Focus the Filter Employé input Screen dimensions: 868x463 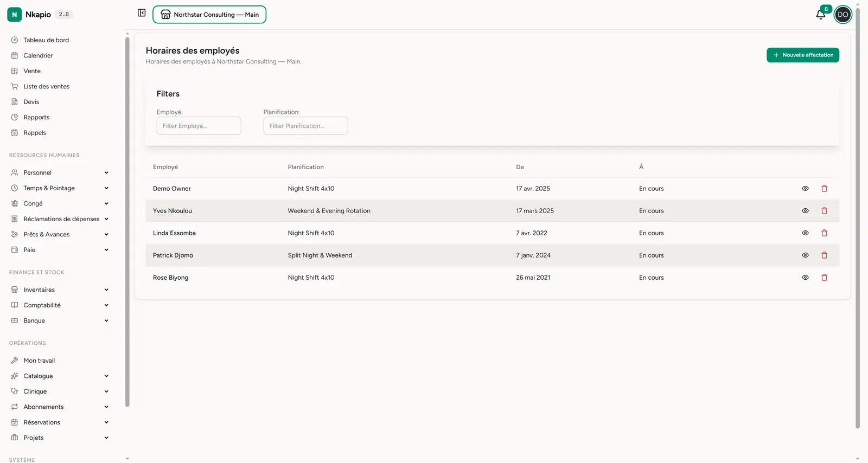point(199,126)
